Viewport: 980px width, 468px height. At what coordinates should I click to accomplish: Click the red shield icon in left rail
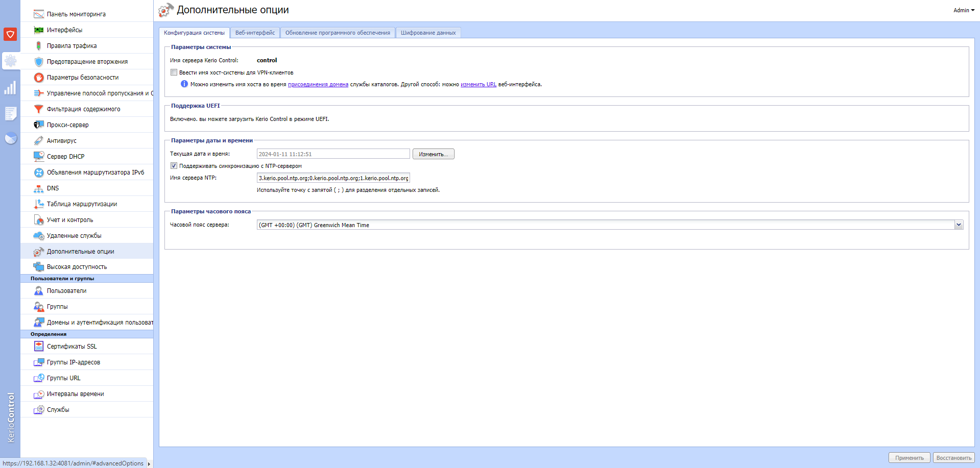click(x=10, y=34)
